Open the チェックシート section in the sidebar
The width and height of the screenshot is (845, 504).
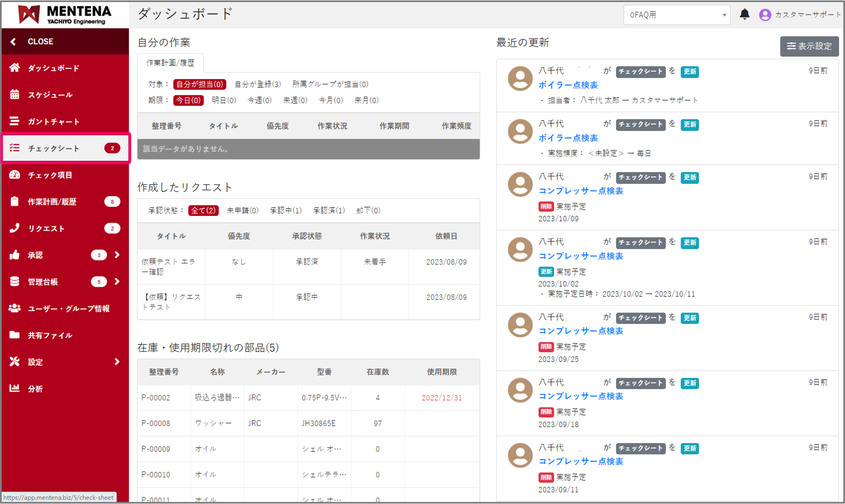tap(54, 148)
